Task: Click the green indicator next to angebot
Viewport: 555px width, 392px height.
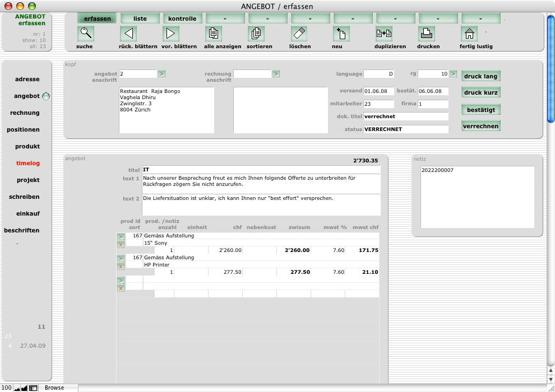Action: pos(46,96)
